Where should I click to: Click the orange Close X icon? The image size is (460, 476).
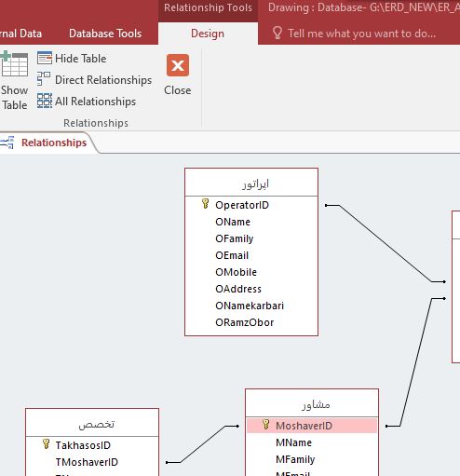[178, 65]
